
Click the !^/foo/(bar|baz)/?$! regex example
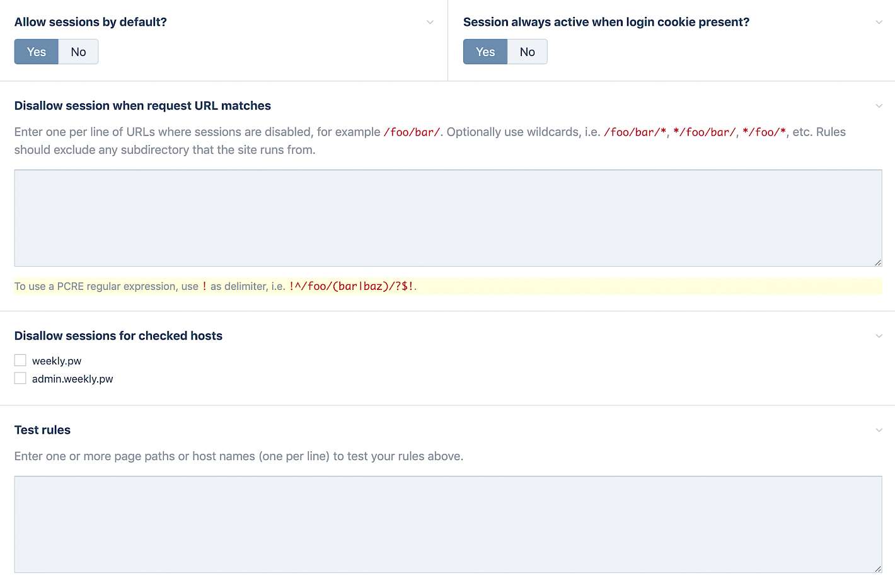click(351, 286)
